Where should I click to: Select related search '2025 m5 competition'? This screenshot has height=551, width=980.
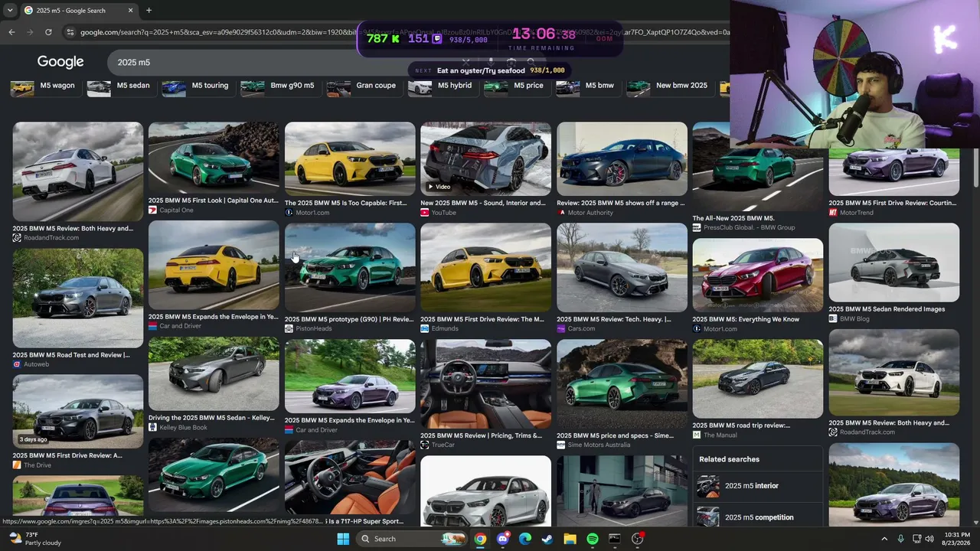coord(759,517)
